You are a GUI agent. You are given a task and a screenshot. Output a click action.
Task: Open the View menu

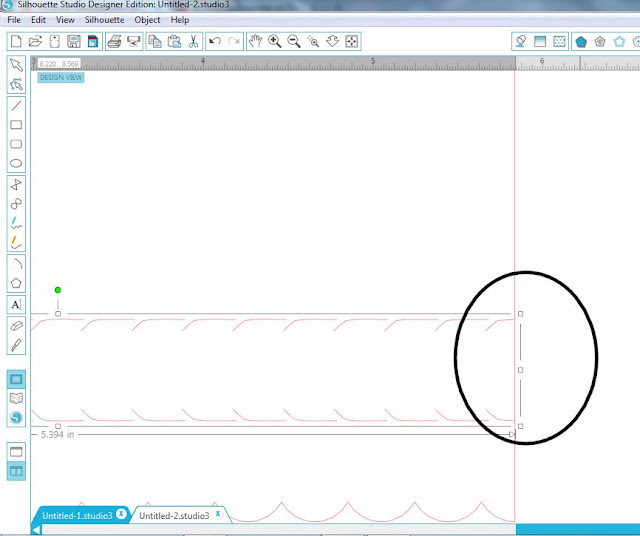(x=65, y=20)
